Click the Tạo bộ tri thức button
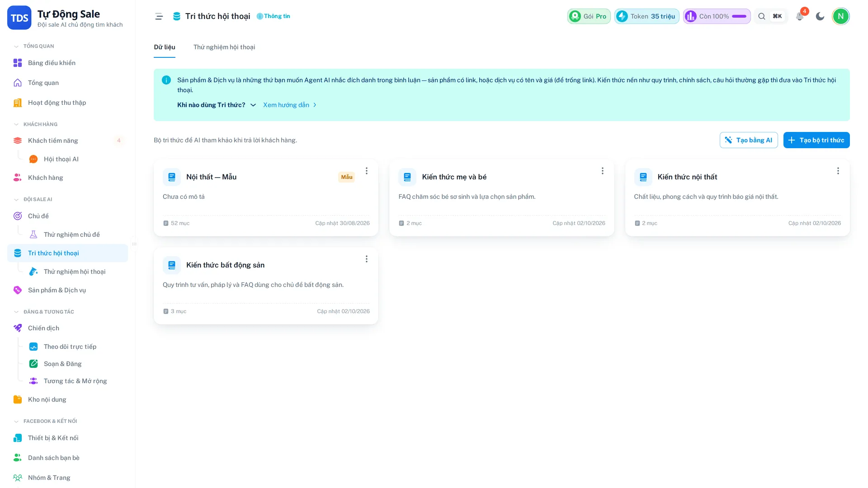Viewport: 868px width, 488px height. coord(816,140)
